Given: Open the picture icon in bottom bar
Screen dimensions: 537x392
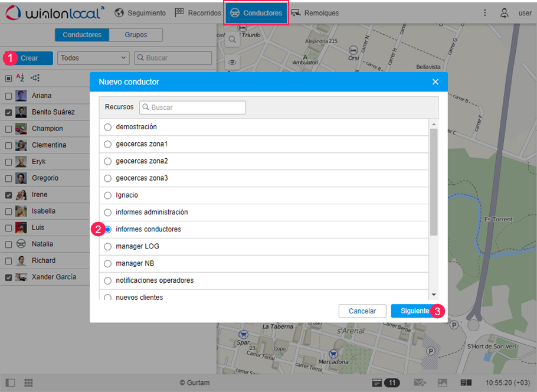Looking at the screenshot, I should (x=443, y=383).
